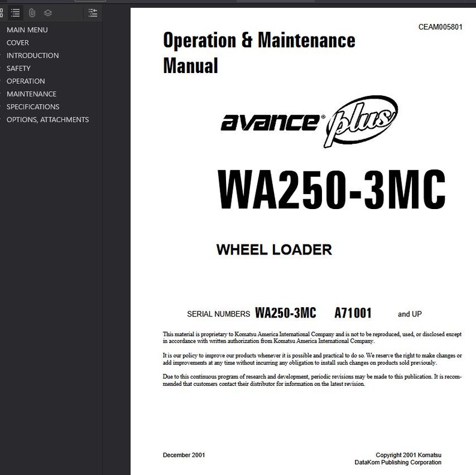The height and width of the screenshot is (475, 476).
Task: Click the Copyright 2001 Komatsu line
Action: coord(409,455)
